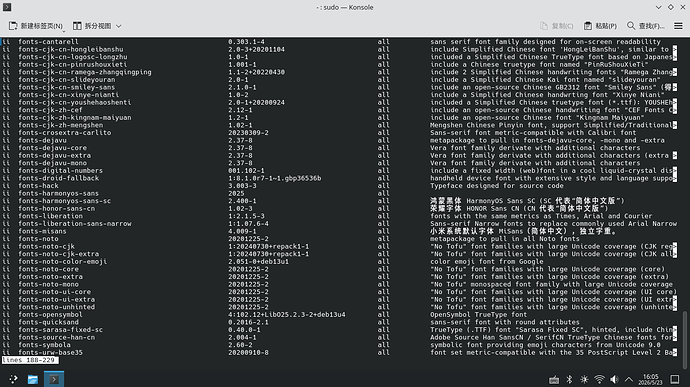This screenshot has width=690, height=387.
Task: Open the application launcher in the taskbar
Action: [x=13, y=379]
